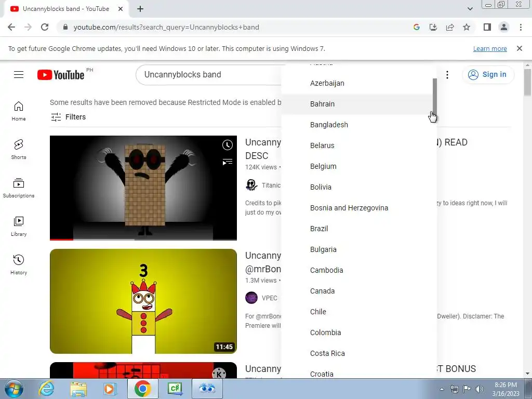Open VPEC channel name link

pos(270,298)
